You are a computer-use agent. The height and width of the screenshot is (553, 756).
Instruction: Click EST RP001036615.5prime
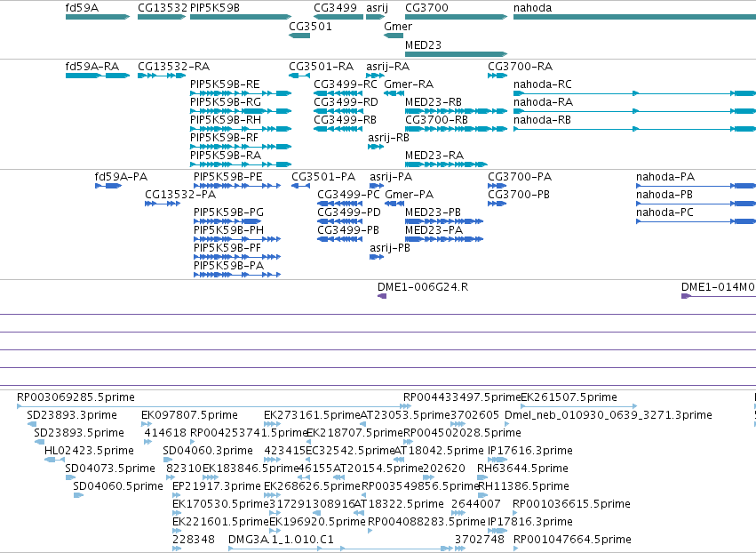coord(571,504)
